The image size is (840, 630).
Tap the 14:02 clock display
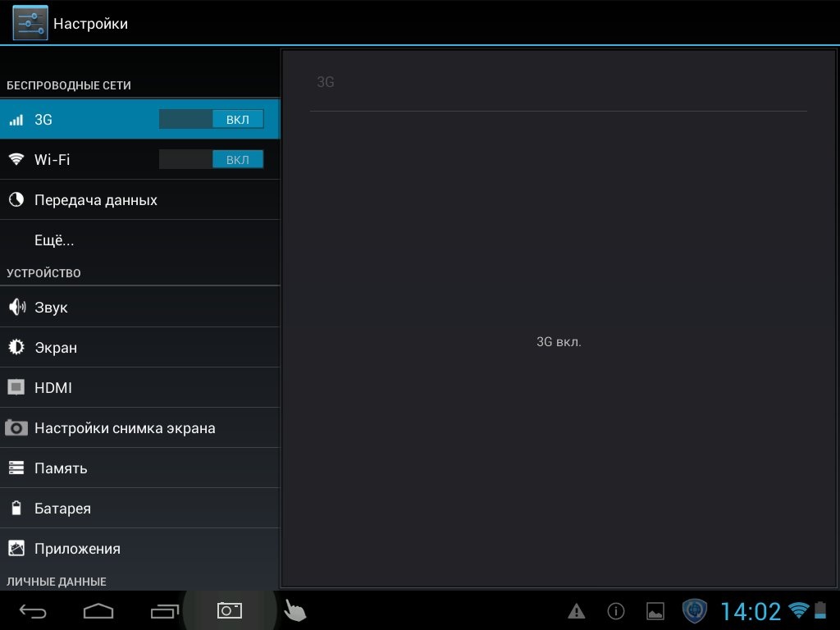click(x=750, y=611)
